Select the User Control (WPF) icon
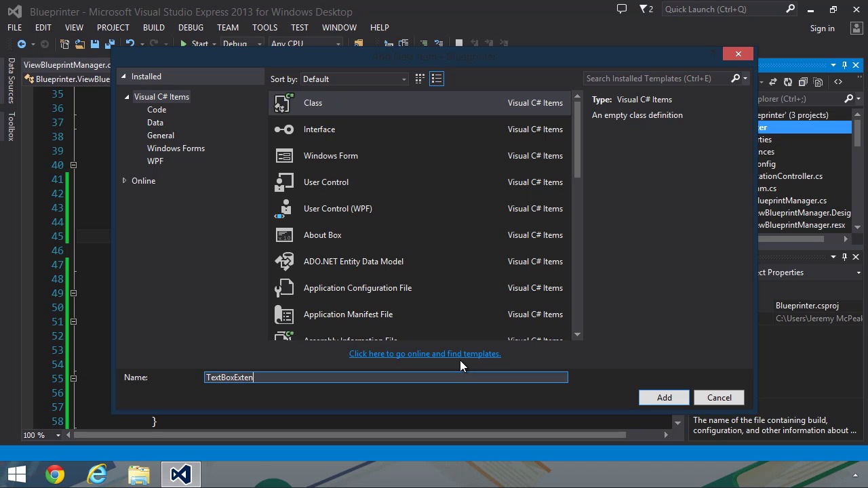 coord(284,209)
